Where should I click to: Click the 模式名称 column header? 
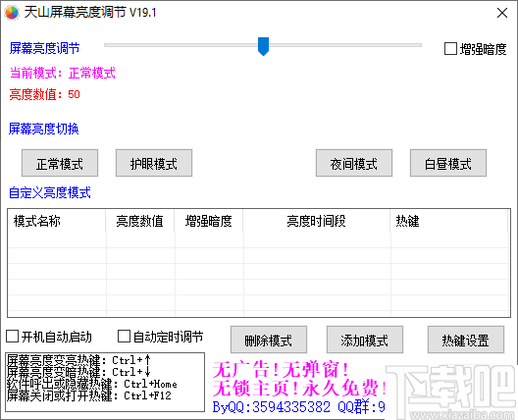(x=57, y=221)
